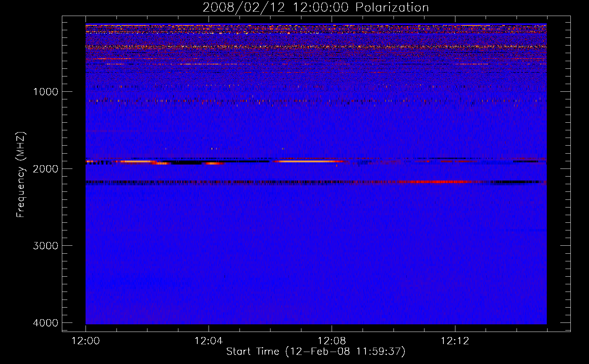Click the 1000 frequency tick label
This screenshot has height=364, width=589.
tap(46, 91)
